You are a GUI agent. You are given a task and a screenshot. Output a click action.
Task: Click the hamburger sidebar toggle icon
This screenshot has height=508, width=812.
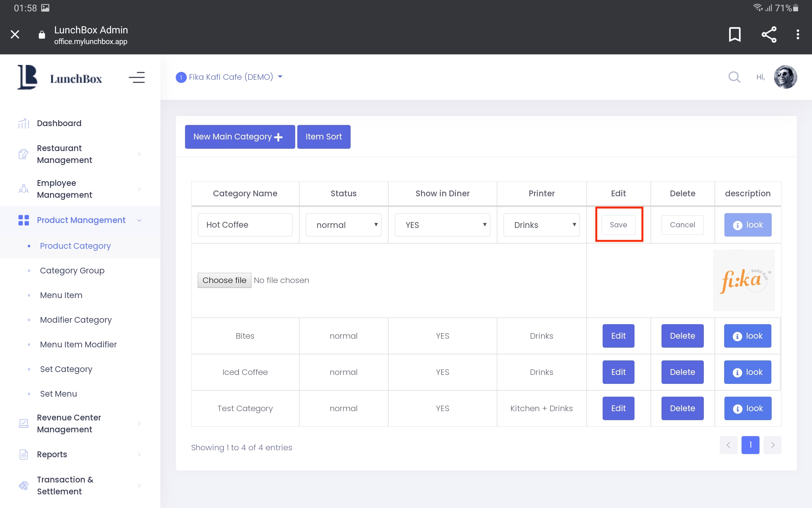click(137, 78)
